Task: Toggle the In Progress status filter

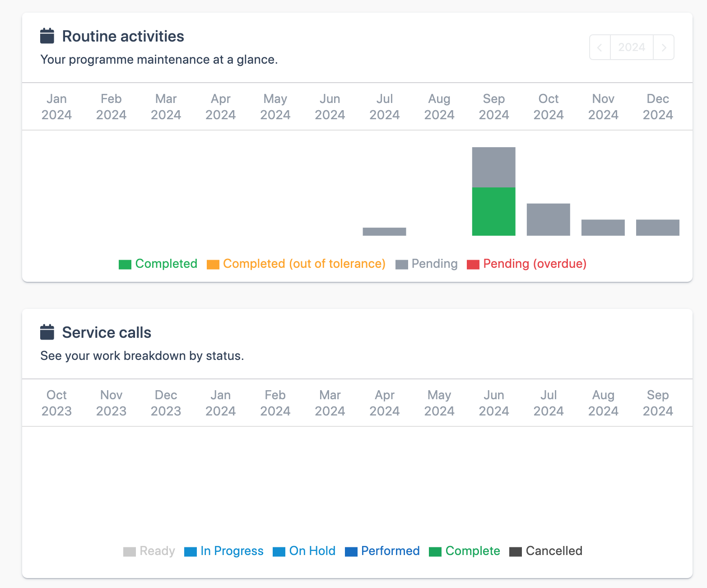Action: click(x=232, y=551)
